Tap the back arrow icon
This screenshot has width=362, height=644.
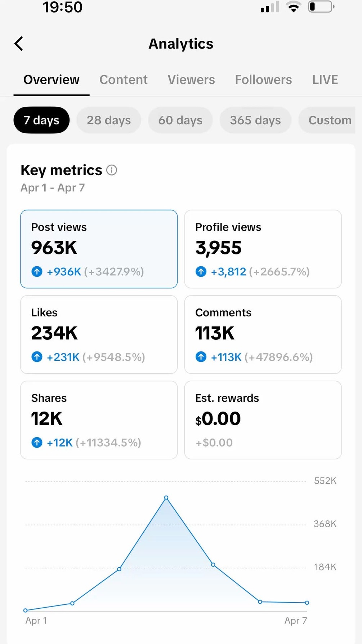(19, 44)
